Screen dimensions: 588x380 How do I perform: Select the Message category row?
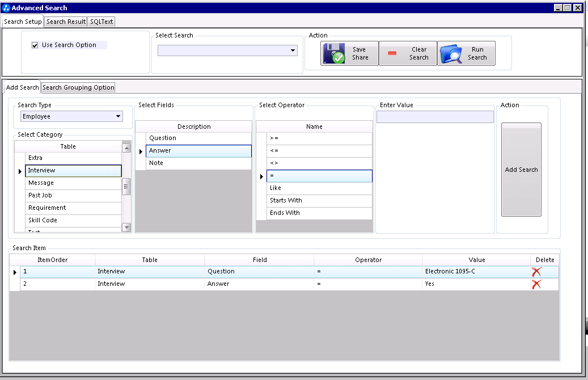click(x=74, y=183)
